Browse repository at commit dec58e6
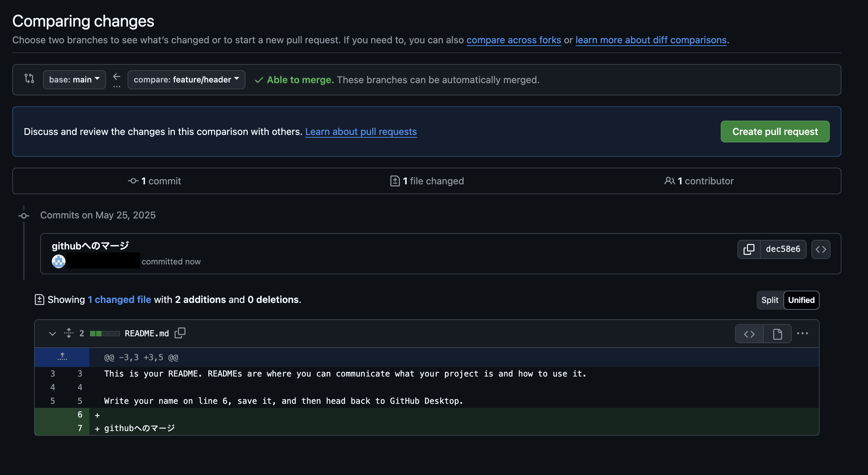The height and width of the screenshot is (475, 868). (821, 249)
